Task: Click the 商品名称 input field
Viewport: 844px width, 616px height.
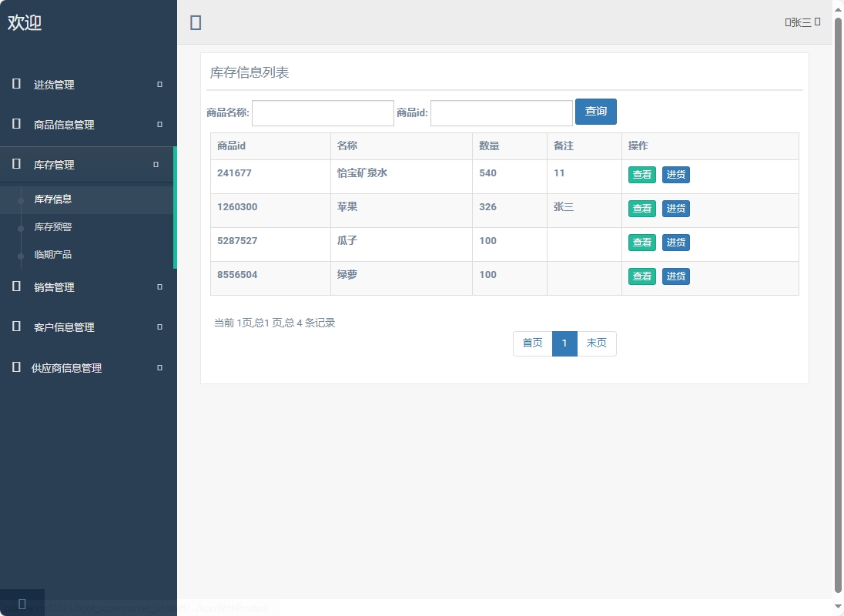Action: coord(323,112)
